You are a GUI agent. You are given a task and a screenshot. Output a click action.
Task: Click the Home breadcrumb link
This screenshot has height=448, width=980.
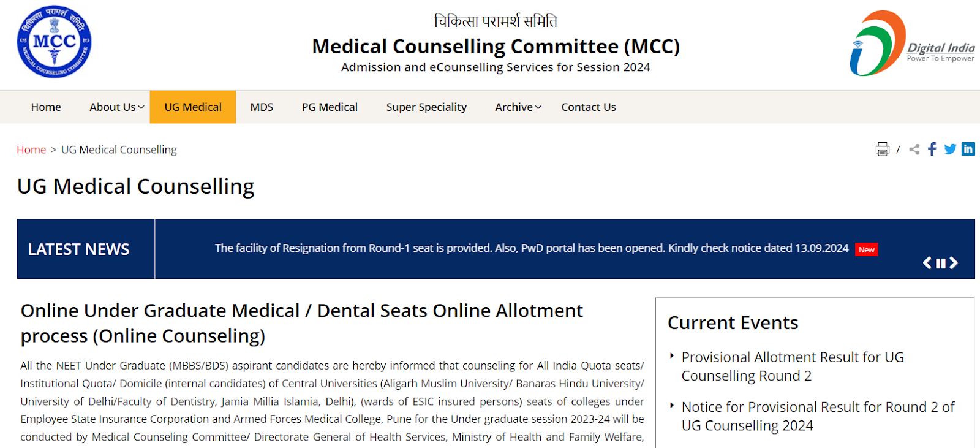coord(31,150)
